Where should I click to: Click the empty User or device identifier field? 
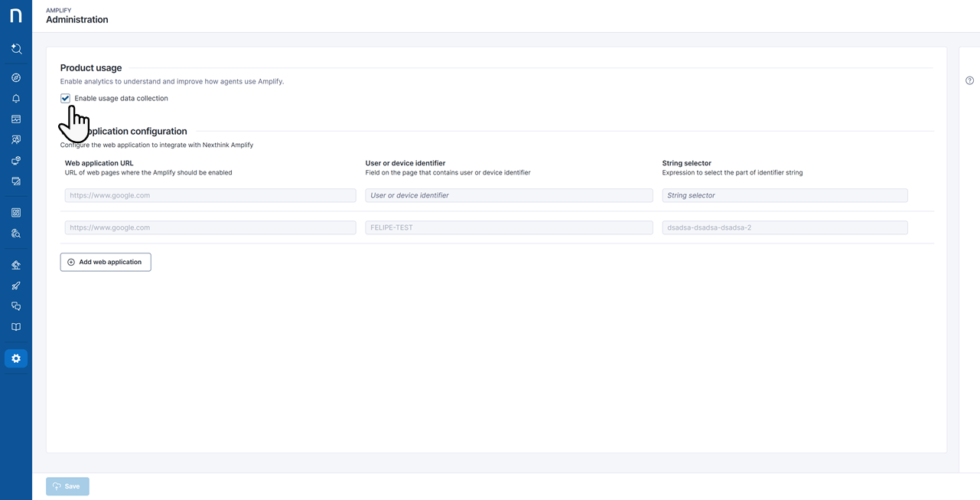tap(509, 195)
